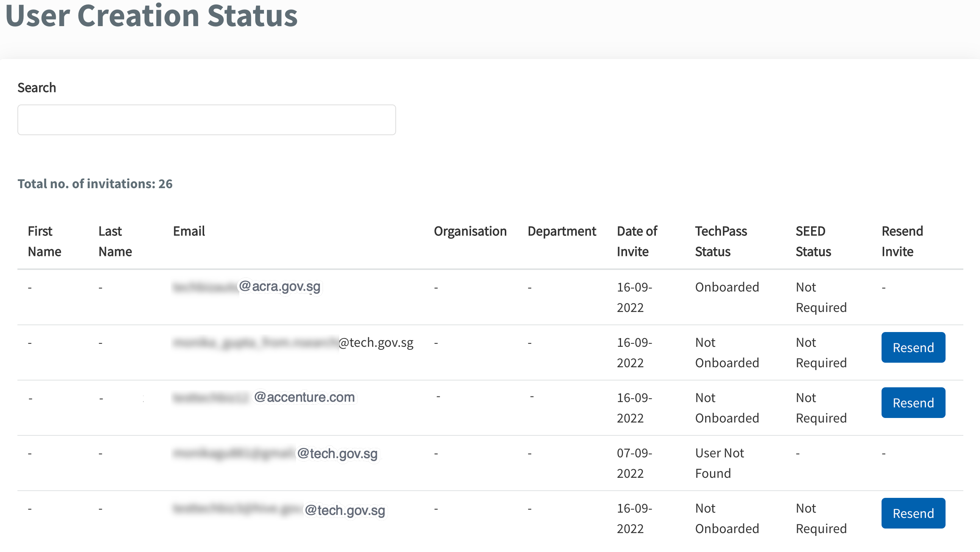Click the Date of Invite column header
The width and height of the screenshot is (980, 552).
pyautogui.click(x=637, y=241)
